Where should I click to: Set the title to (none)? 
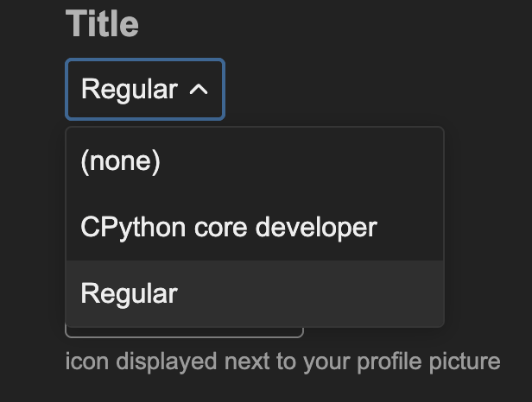pyautogui.click(x=121, y=162)
